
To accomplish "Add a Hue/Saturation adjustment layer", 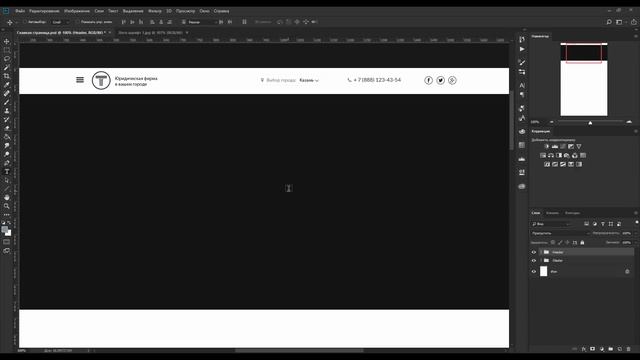I will (543, 155).
